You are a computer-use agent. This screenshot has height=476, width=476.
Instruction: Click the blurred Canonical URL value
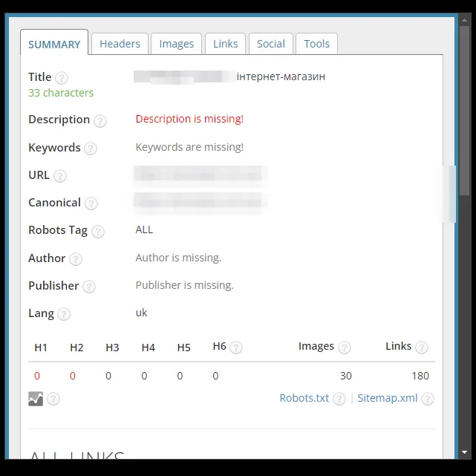200,203
